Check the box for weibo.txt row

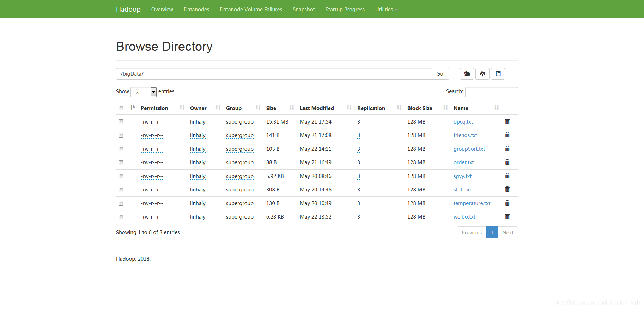point(121,217)
